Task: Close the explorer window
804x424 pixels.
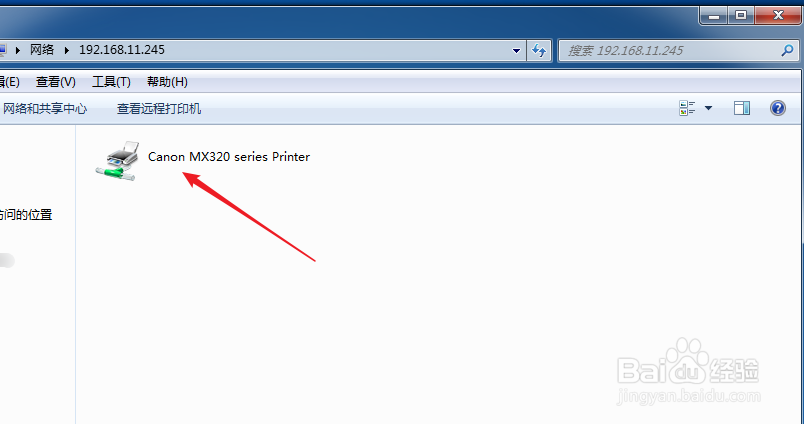Action: click(778, 15)
